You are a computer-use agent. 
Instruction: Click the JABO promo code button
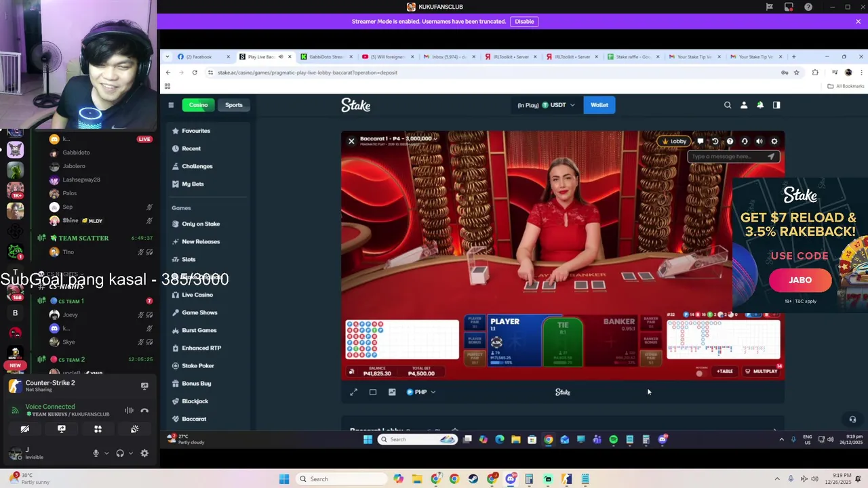800,280
